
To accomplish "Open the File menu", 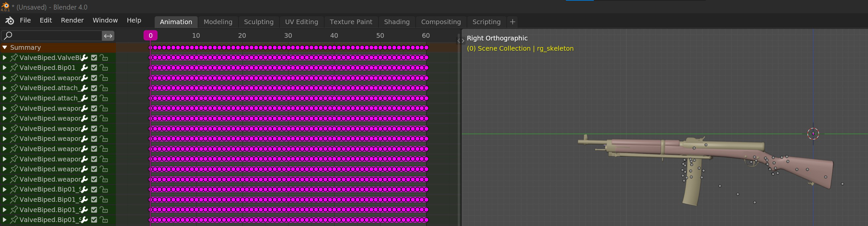I will (25, 20).
